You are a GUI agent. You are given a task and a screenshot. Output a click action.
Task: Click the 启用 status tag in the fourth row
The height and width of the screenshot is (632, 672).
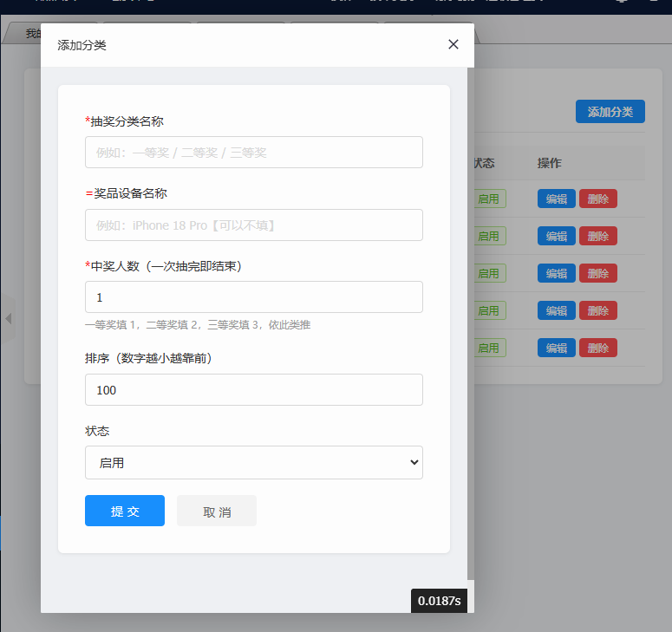click(x=490, y=310)
